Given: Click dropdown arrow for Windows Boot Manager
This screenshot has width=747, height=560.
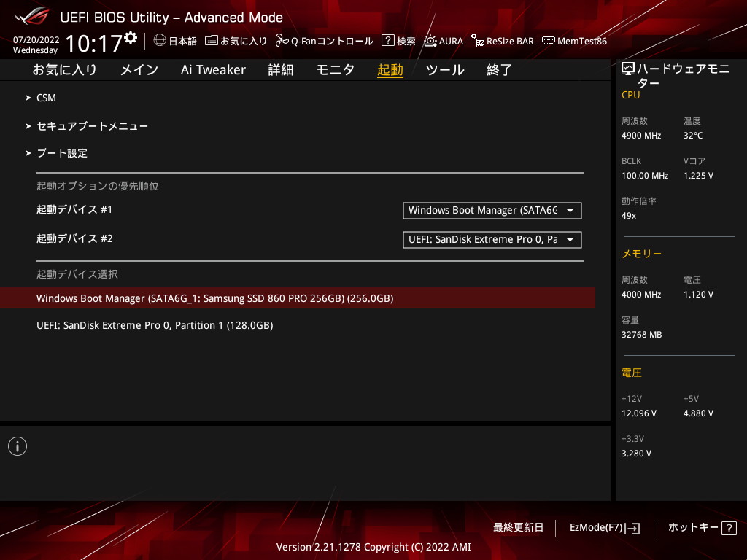Looking at the screenshot, I should (x=570, y=211).
